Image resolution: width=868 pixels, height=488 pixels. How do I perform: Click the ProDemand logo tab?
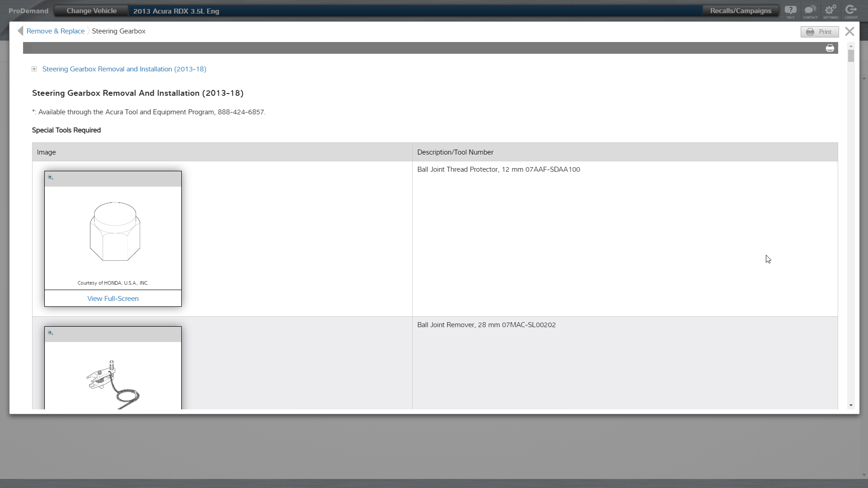point(28,11)
